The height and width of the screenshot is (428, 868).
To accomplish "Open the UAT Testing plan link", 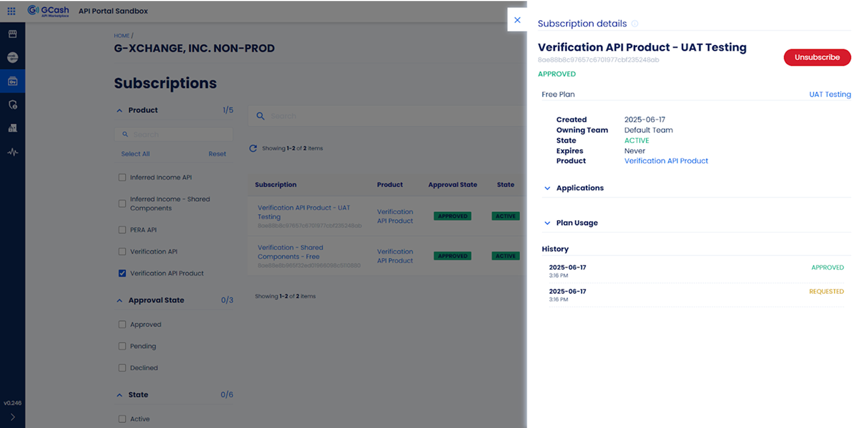I will coord(830,94).
